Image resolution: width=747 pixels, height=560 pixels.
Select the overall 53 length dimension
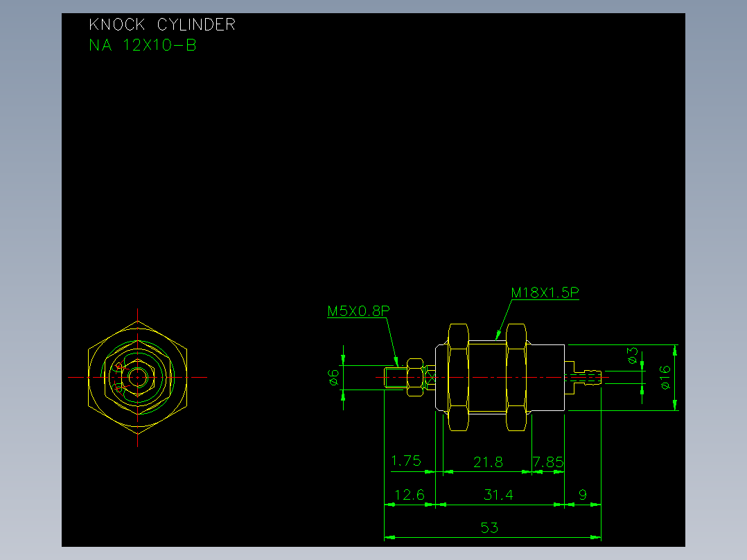(489, 527)
